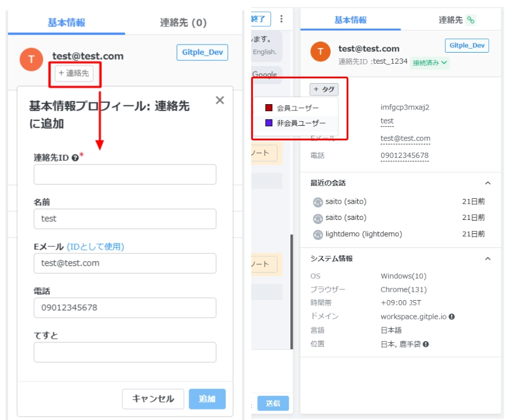Switch to 連絡先 (0) tab
This screenshot has width=507, height=420.
coord(183,23)
